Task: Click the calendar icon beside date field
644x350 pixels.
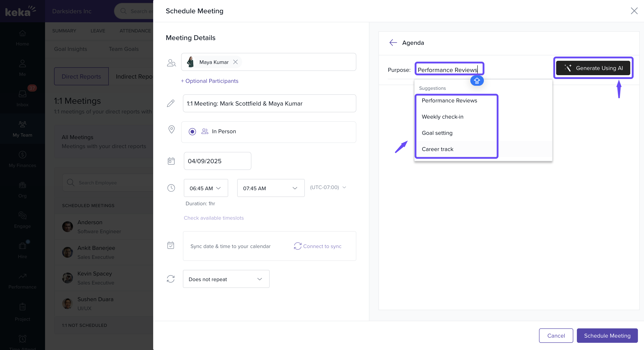Action: click(171, 161)
